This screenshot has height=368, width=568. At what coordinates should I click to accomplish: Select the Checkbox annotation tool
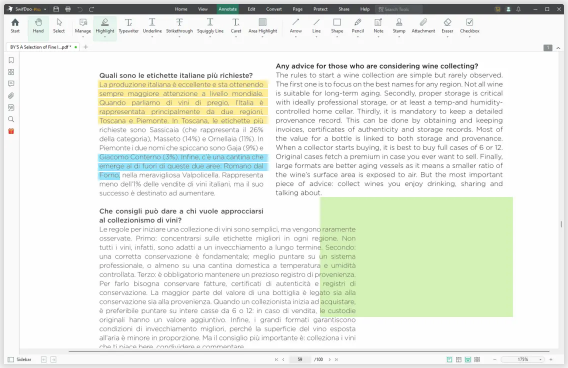[469, 26]
